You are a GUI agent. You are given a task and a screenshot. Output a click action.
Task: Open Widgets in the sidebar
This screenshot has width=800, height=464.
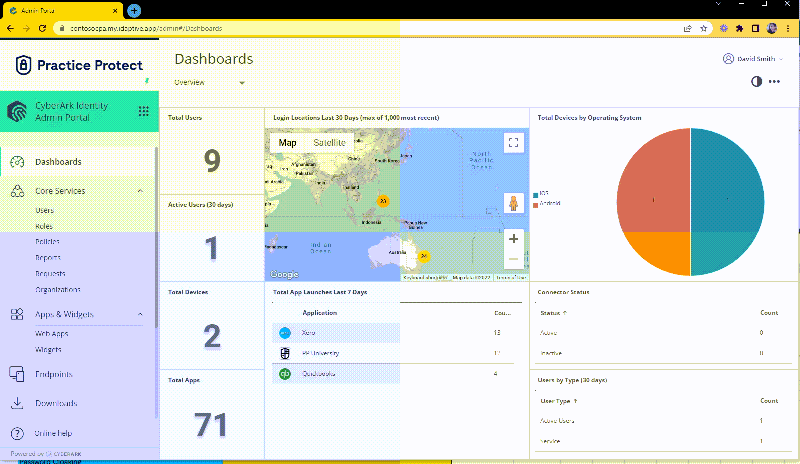[x=48, y=350]
